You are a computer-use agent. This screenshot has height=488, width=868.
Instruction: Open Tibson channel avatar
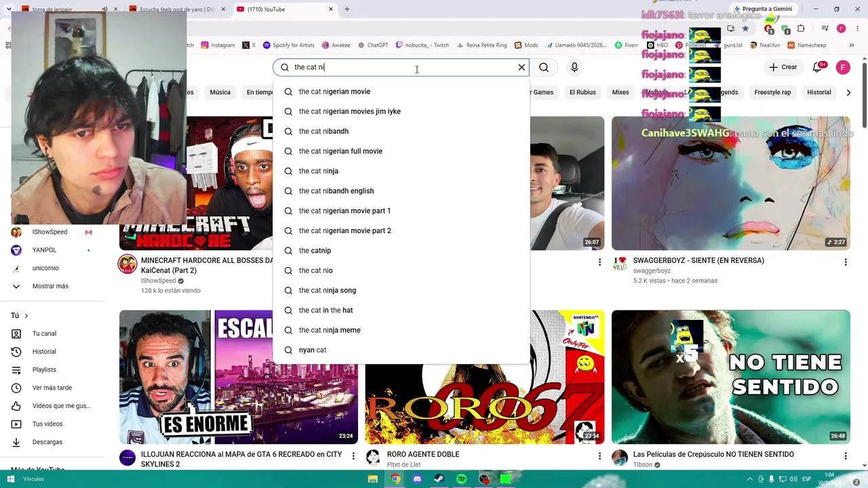coord(620,457)
